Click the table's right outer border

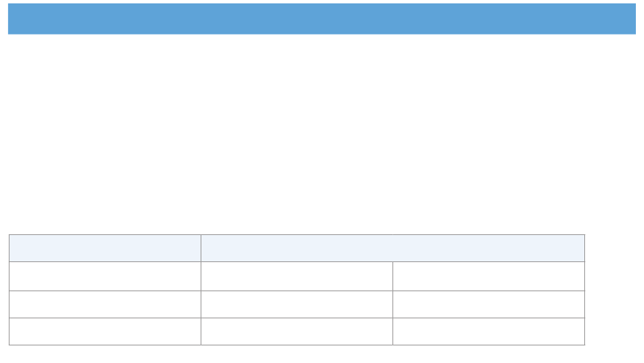point(585,290)
